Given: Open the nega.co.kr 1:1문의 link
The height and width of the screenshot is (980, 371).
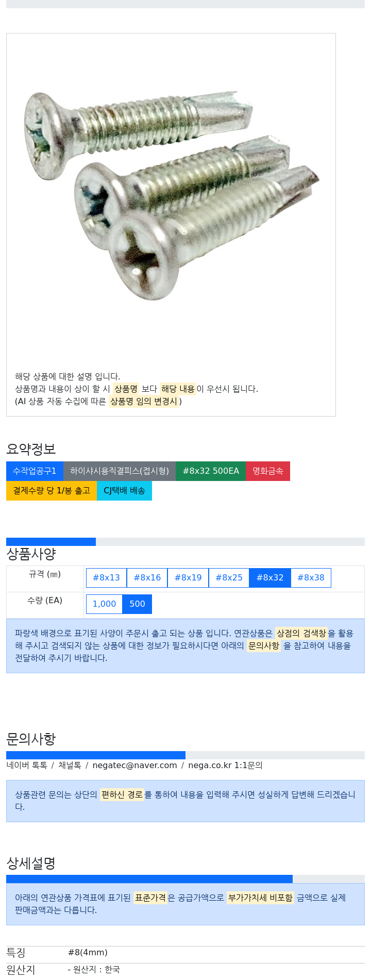Looking at the screenshot, I should [x=225, y=766].
